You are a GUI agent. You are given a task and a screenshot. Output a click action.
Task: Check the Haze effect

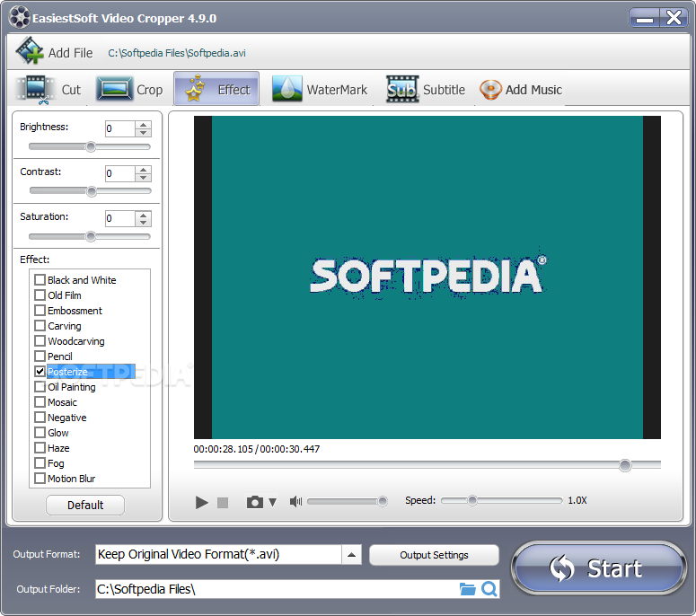(40, 448)
